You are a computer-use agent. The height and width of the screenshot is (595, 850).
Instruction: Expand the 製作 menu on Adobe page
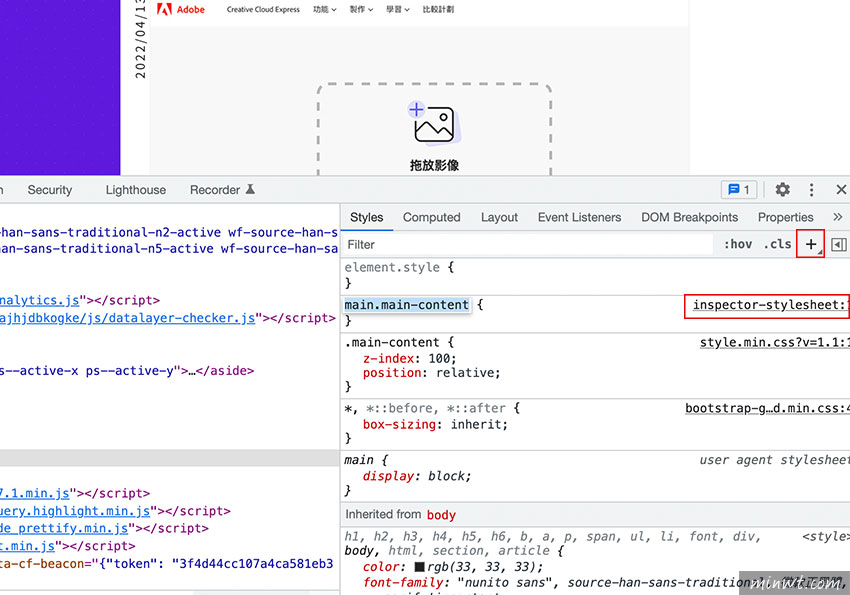[x=361, y=9]
